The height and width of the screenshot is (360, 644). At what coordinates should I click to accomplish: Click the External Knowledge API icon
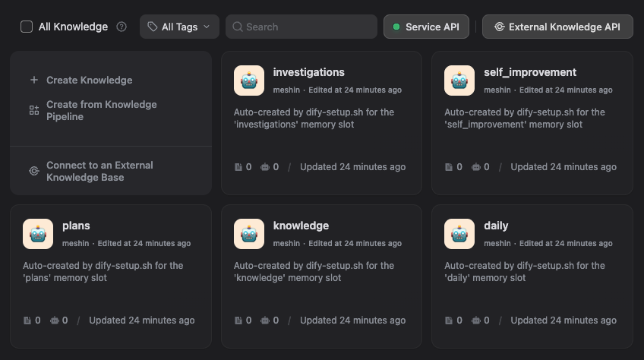tap(500, 27)
